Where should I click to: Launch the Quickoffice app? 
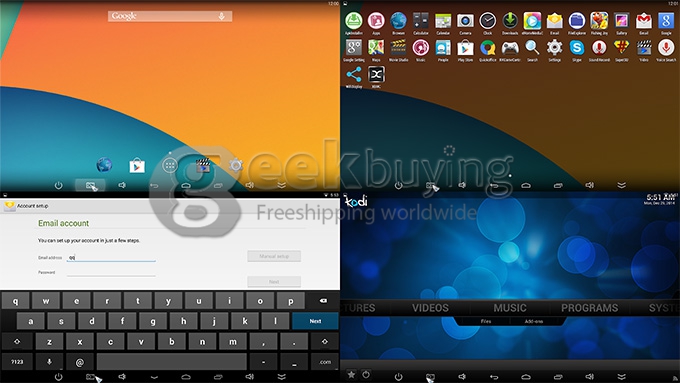pos(487,48)
